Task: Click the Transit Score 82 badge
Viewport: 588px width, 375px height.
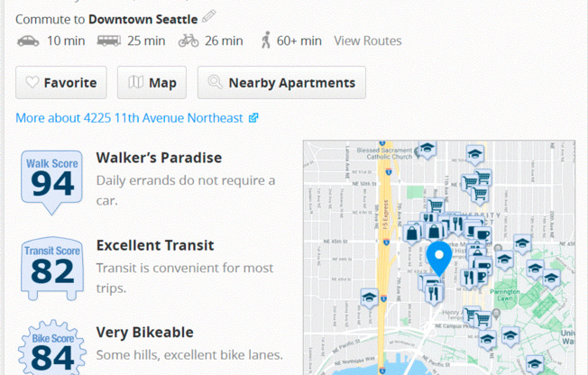Action: tap(52, 268)
